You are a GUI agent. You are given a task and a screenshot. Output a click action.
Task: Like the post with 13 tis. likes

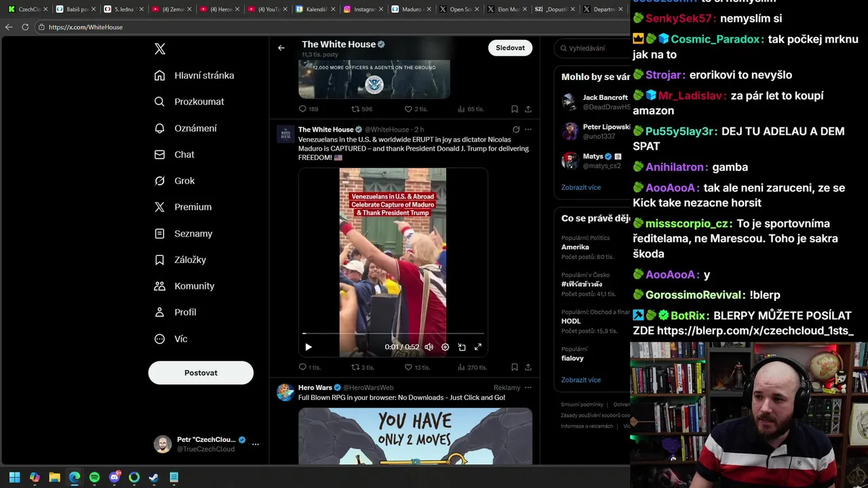click(417, 367)
